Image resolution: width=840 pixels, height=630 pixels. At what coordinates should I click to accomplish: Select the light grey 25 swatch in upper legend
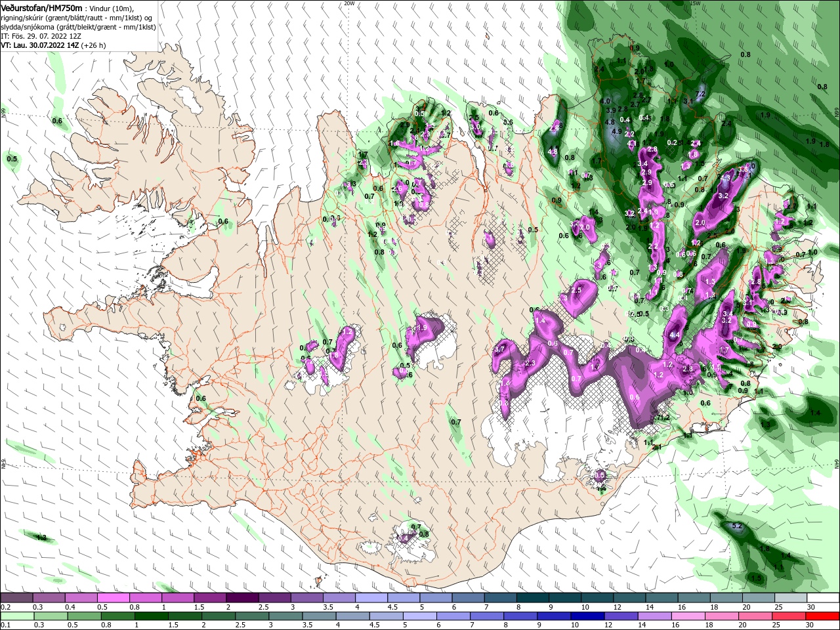[790, 598]
